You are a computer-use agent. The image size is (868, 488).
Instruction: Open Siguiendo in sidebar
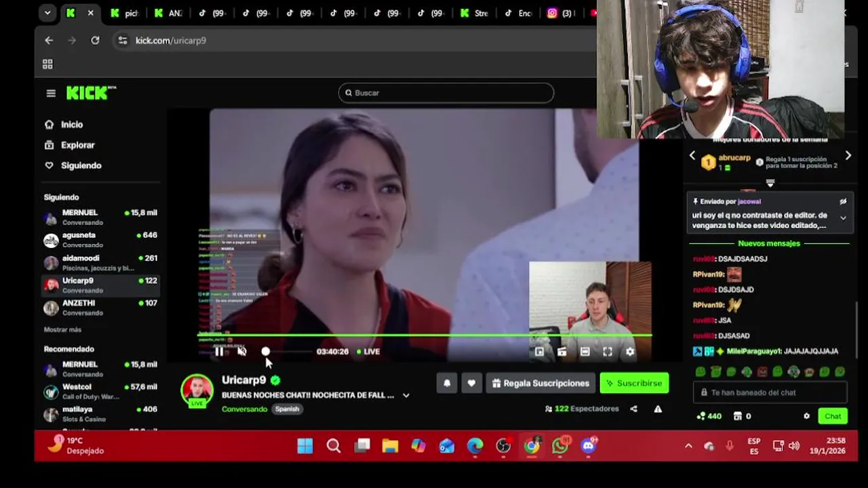pyautogui.click(x=73, y=165)
